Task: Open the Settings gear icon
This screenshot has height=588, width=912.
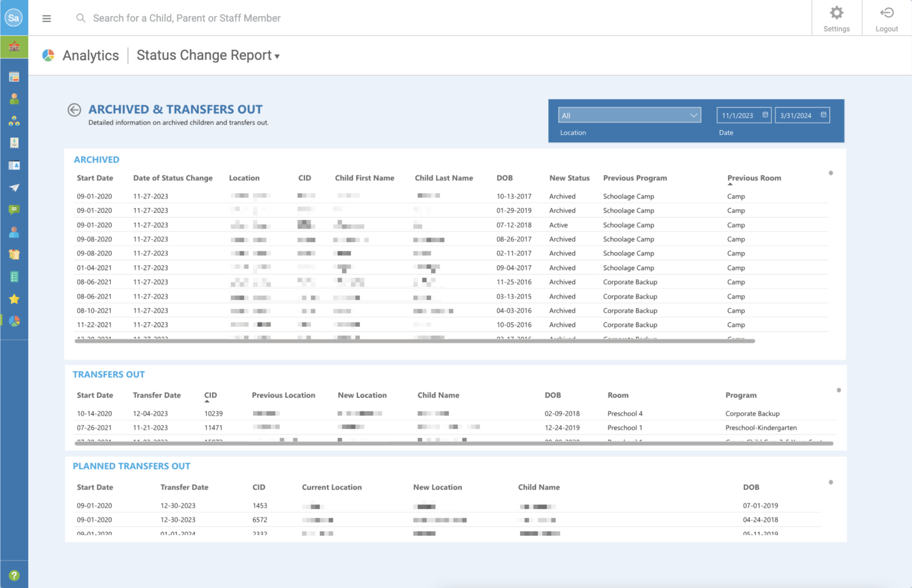Action: point(836,18)
